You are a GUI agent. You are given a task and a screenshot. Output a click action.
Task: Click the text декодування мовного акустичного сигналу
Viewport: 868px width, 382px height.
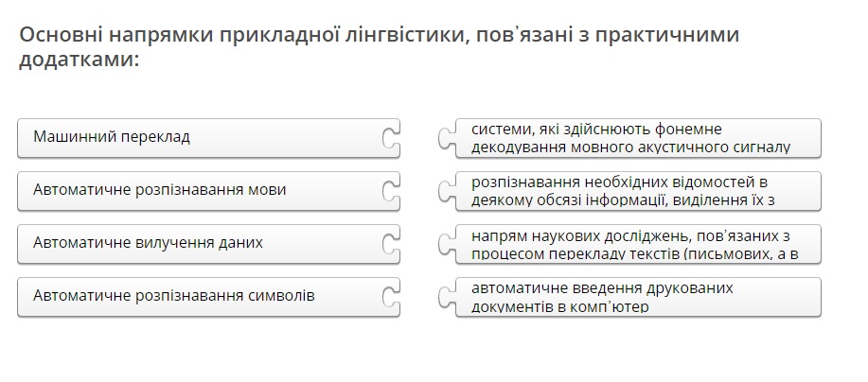[630, 148]
